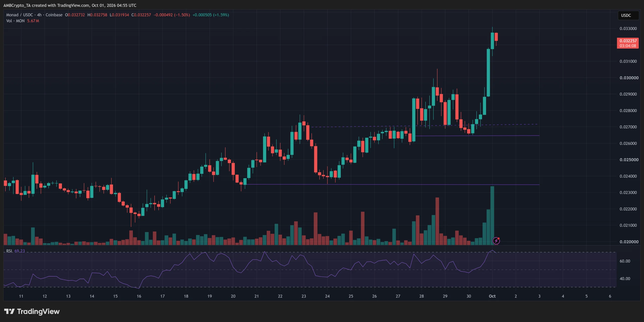The image size is (644, 322).
Task: Click the 0.020000 price axis label
Action: tap(629, 242)
